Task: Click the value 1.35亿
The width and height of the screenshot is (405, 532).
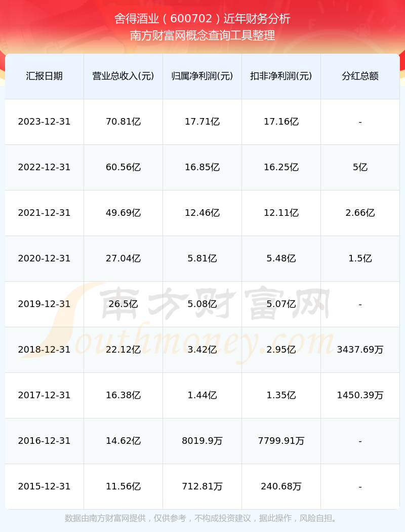Action: (x=281, y=395)
